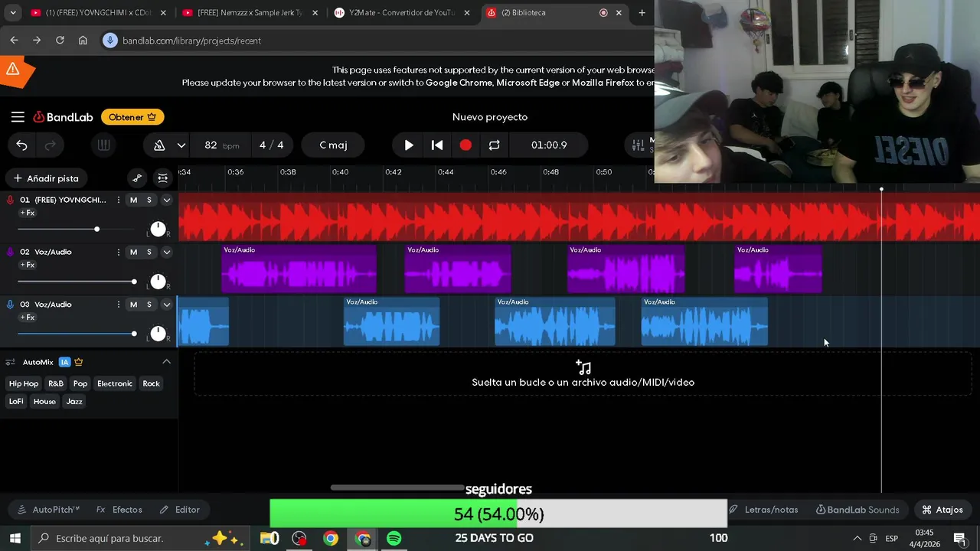
Task: Change the 4/4 time signature
Action: click(x=271, y=145)
